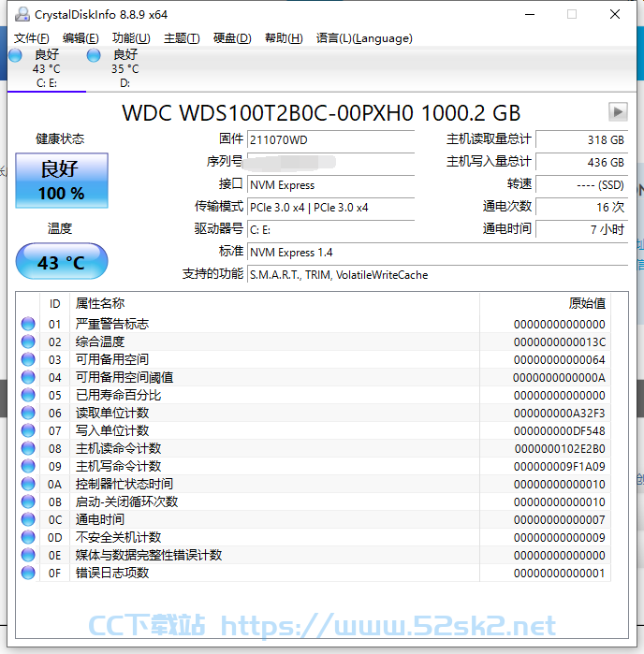The width and height of the screenshot is (644, 654).
Task: Click status orb of row 02 综合温度
Action: [28, 342]
